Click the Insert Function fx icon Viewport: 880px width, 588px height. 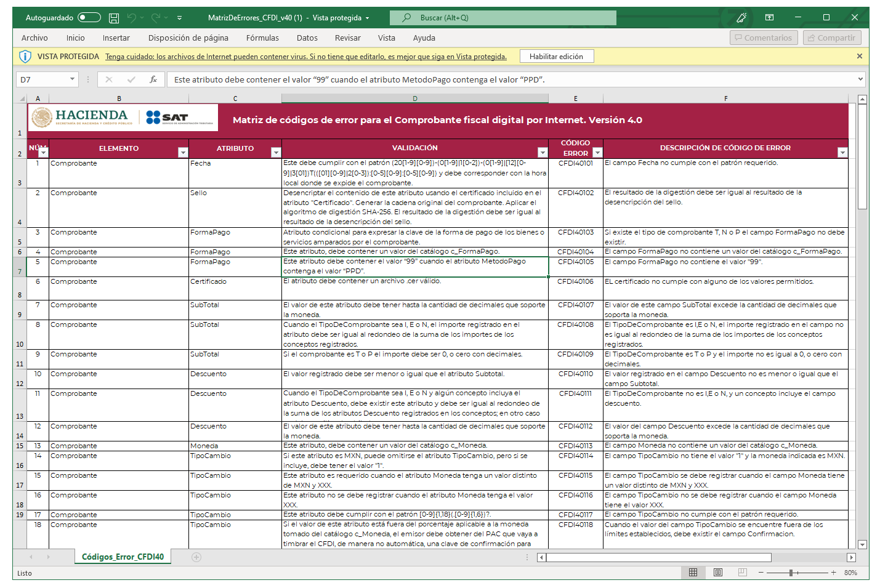pyautogui.click(x=153, y=79)
